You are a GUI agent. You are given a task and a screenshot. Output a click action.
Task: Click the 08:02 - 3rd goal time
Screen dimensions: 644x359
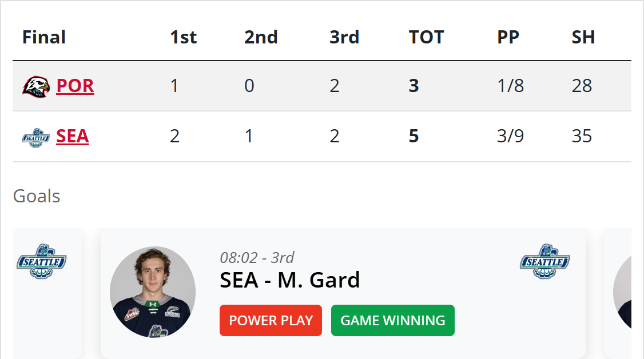(257, 258)
